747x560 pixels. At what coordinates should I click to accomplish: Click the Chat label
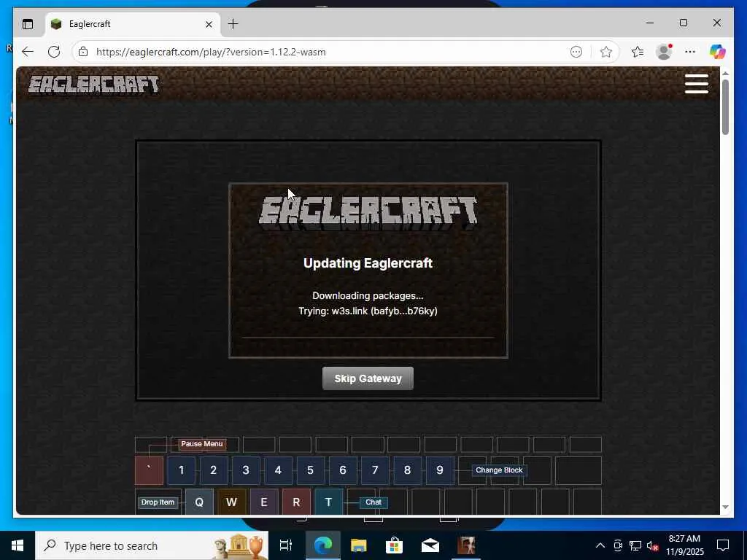(373, 502)
